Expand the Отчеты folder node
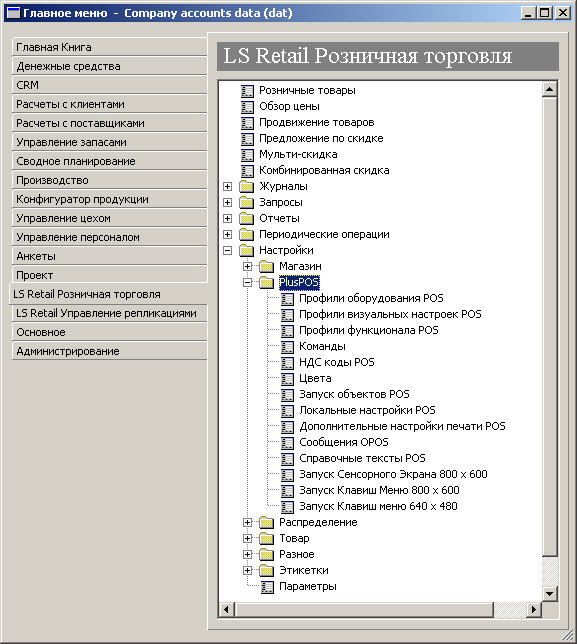The width and height of the screenshot is (577, 644). pyautogui.click(x=227, y=218)
